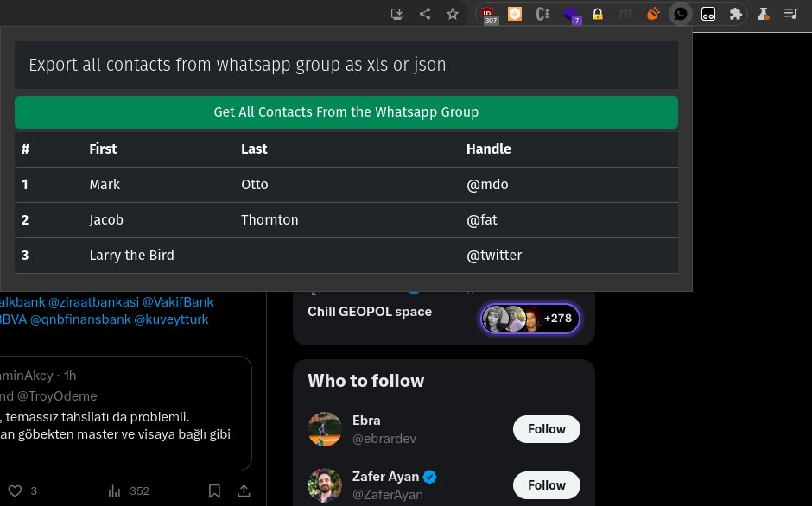Follow Ebra
This screenshot has width=812, height=506.
[546, 429]
